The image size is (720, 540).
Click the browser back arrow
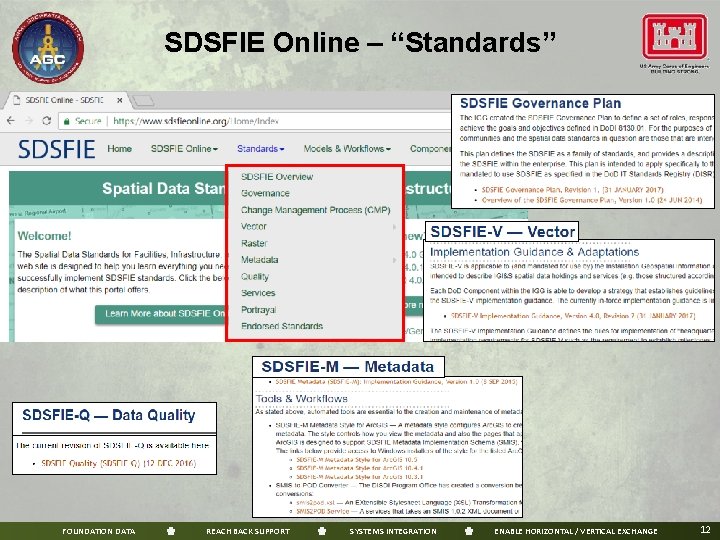[11, 121]
